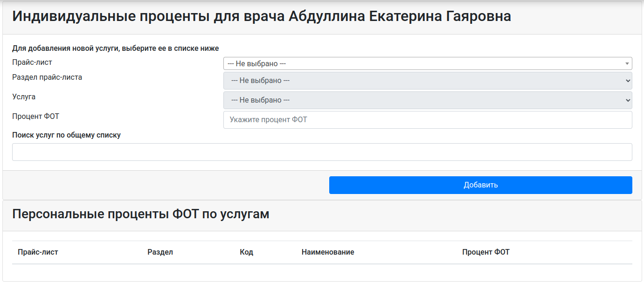The width and height of the screenshot is (644, 284).
Task: Click the service search field under 'Поиск услуг'
Action: (322, 152)
